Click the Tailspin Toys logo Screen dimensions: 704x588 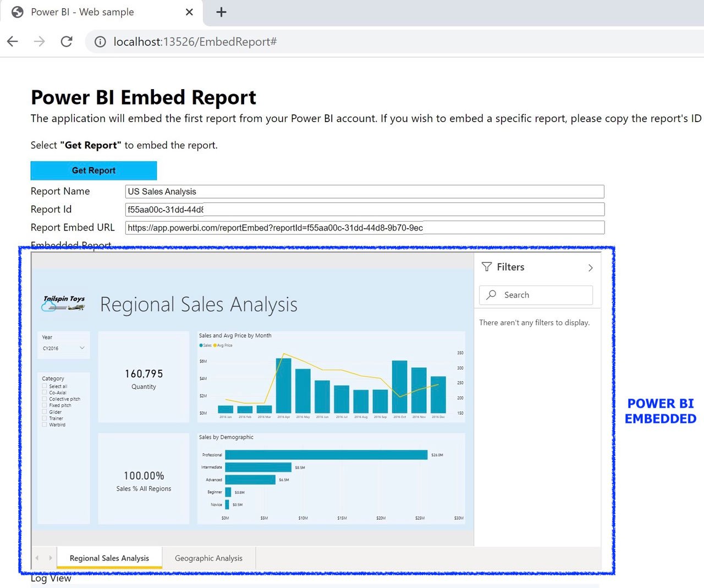[64, 303]
